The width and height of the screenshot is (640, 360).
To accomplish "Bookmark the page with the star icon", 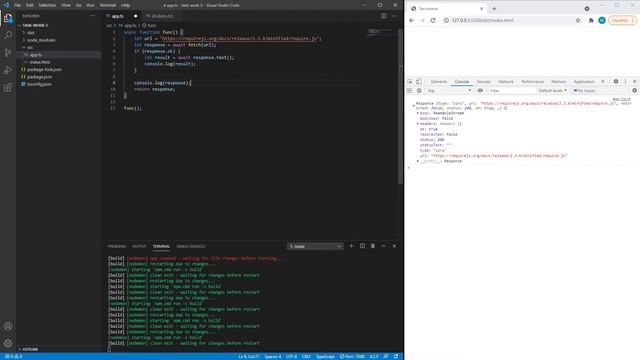I will [x=578, y=20].
